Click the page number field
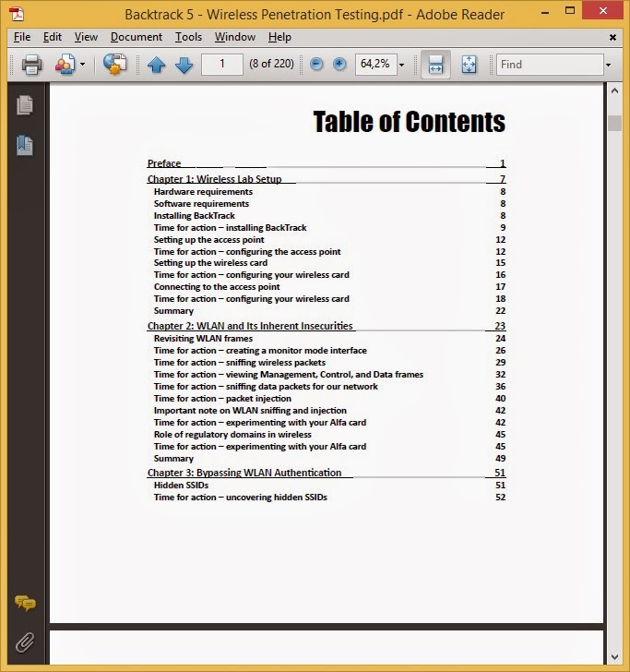The height and width of the screenshot is (672, 630). point(222,65)
